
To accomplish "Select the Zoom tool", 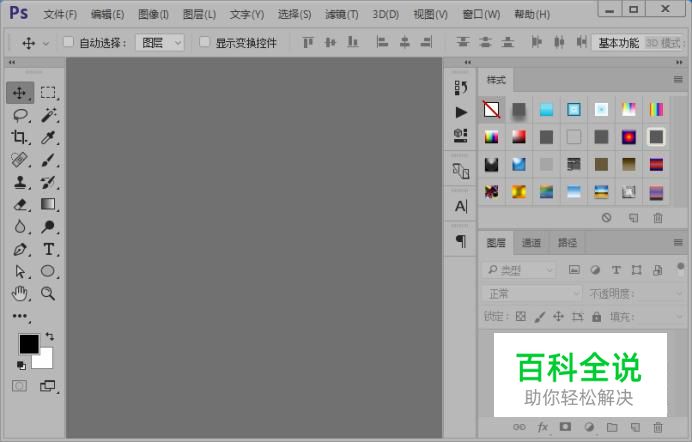I will (x=48, y=293).
